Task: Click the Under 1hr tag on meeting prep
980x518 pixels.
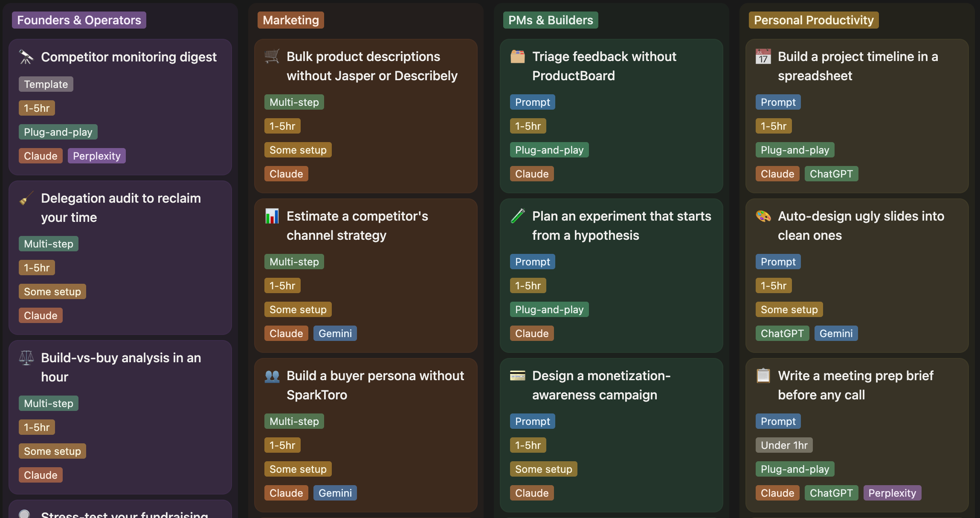Action: [x=784, y=445]
